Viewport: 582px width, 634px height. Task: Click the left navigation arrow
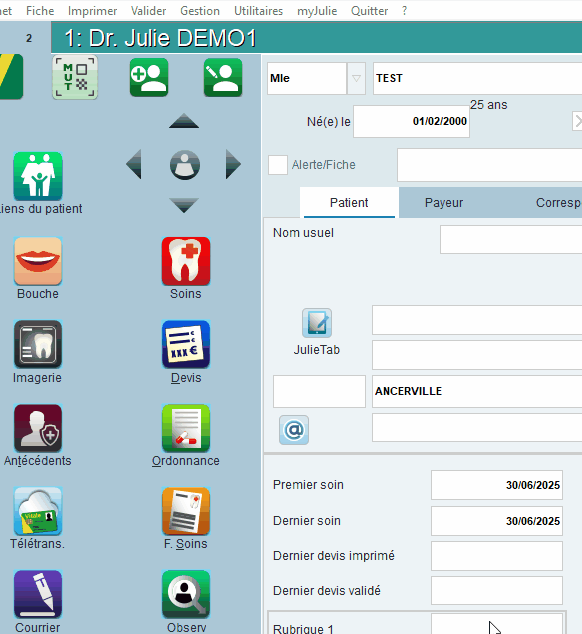point(134,164)
